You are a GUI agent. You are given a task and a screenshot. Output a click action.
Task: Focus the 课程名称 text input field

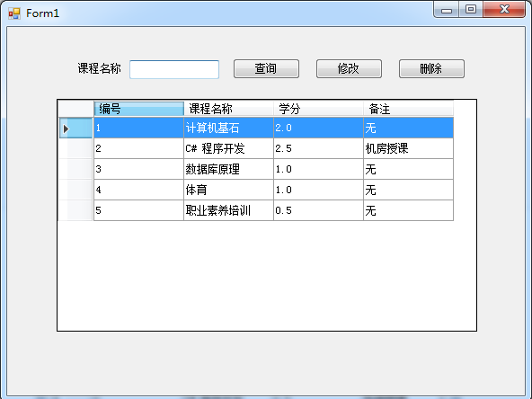[x=174, y=69]
